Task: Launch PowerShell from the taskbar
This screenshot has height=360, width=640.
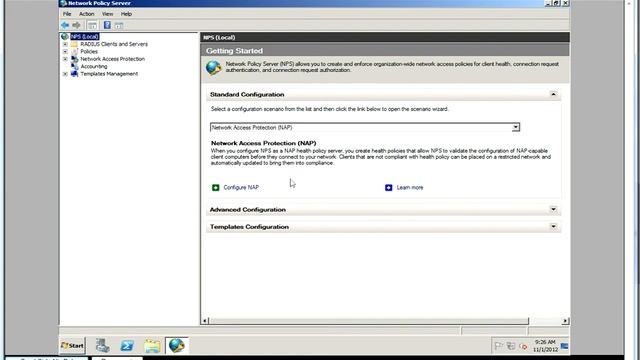Action: tap(127, 346)
